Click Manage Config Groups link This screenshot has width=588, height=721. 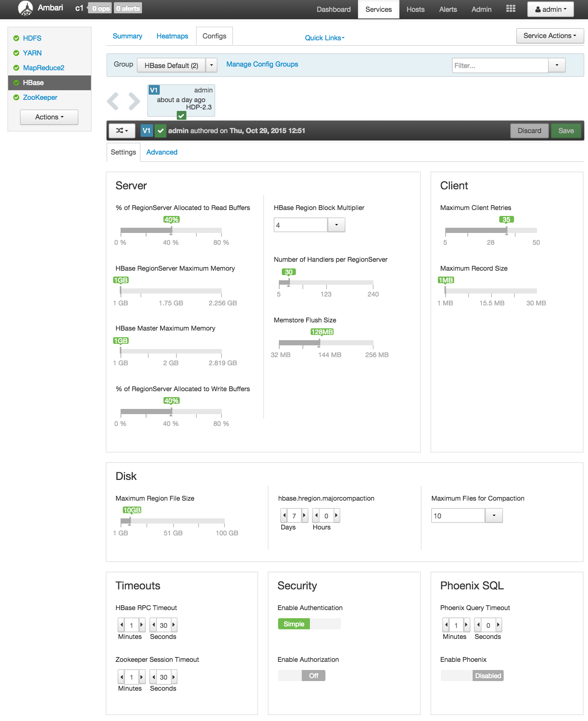[262, 64]
